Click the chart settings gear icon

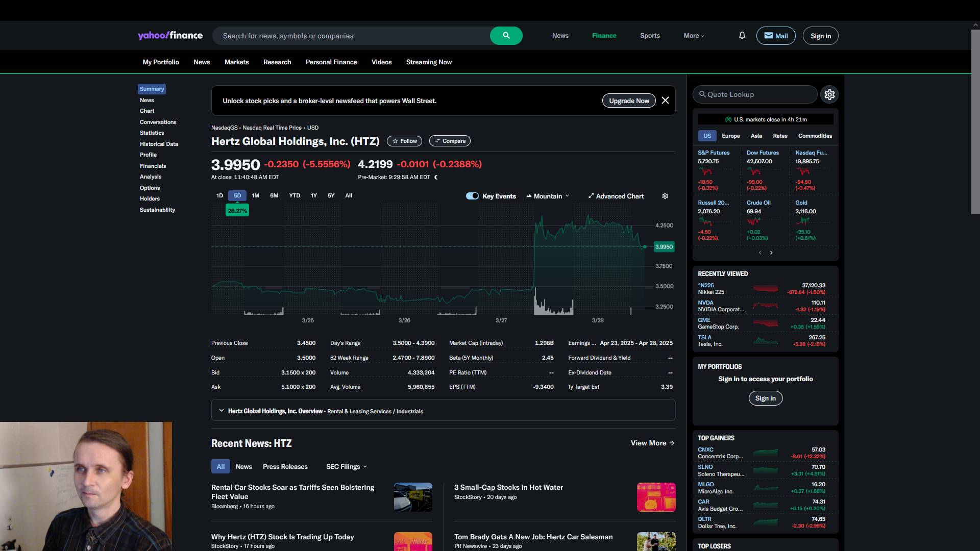point(665,196)
